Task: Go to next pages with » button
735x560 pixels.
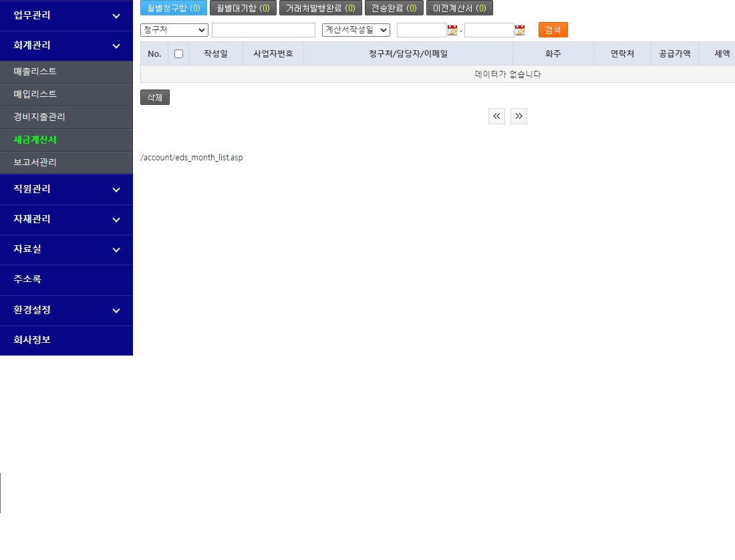Action: click(519, 116)
